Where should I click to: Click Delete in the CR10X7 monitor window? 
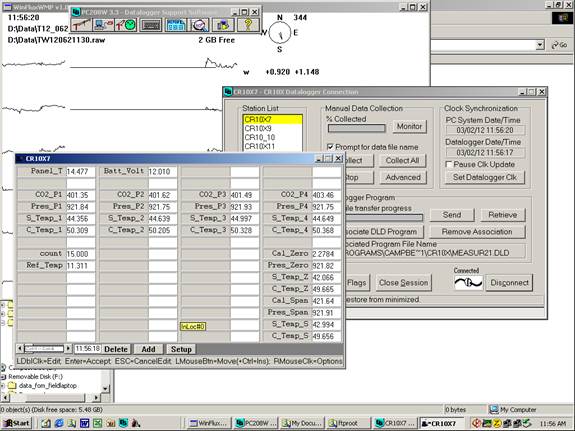click(116, 349)
